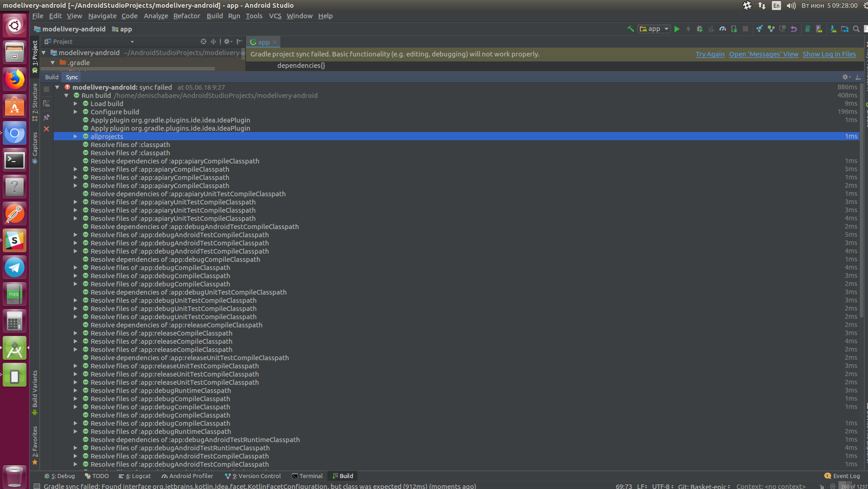Click the Try Again link
The width and height of the screenshot is (868, 489).
pos(710,54)
